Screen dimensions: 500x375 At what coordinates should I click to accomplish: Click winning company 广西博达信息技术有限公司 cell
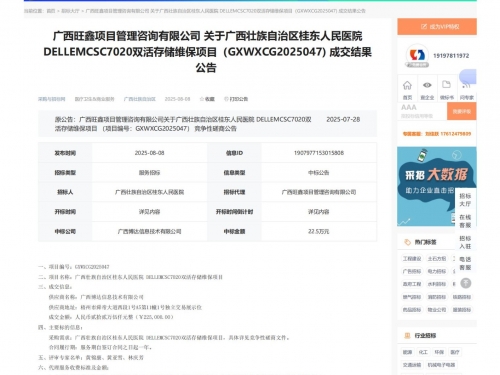149,231
